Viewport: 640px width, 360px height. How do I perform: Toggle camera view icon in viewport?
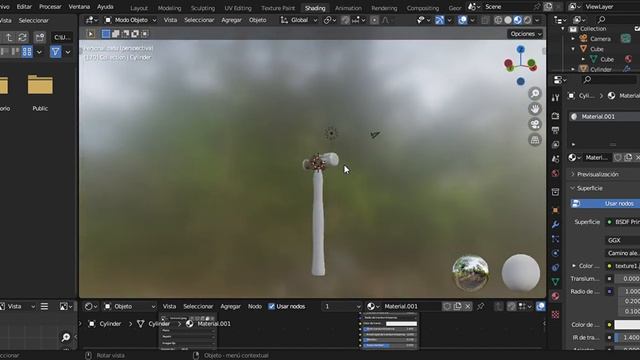(535, 124)
